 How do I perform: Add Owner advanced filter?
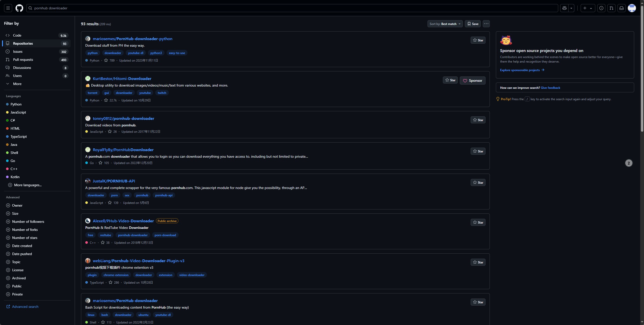click(14, 205)
